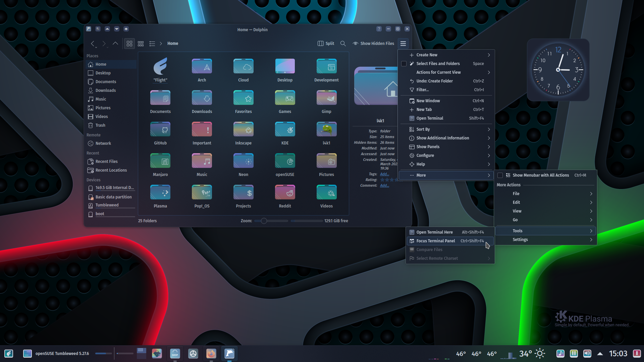Open the Gimp folder
644x362 pixels.
[326, 102]
